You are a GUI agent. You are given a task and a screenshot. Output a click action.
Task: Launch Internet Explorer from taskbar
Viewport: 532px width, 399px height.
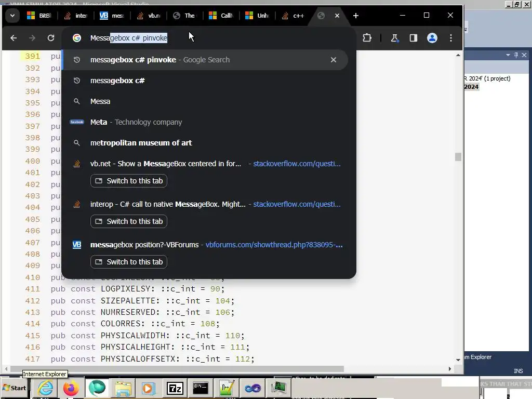click(x=46, y=388)
